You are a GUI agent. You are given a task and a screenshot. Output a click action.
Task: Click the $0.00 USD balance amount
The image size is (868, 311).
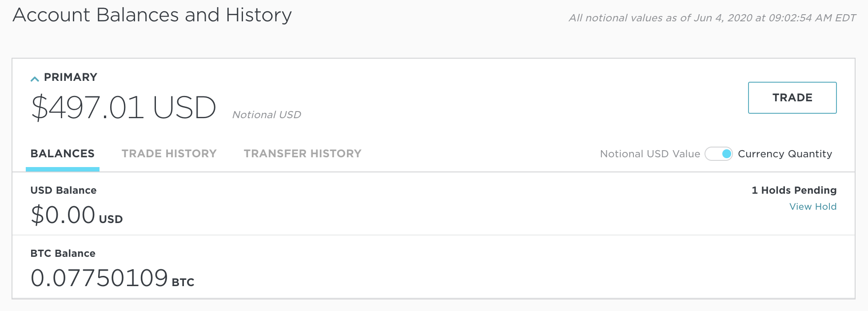click(63, 215)
